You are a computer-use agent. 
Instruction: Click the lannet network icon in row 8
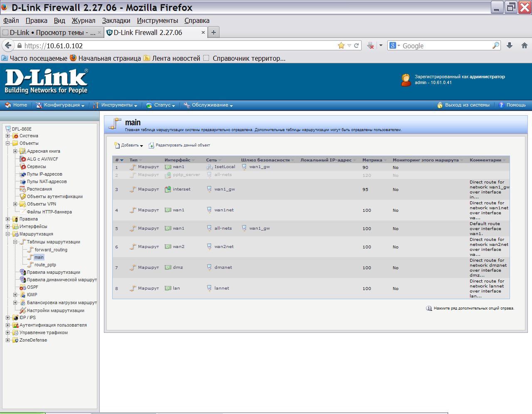click(x=209, y=288)
